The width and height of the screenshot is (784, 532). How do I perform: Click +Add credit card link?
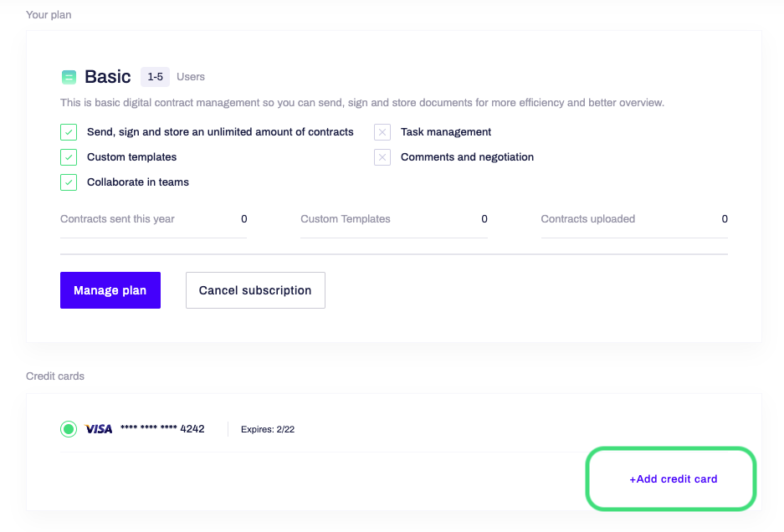(673, 479)
